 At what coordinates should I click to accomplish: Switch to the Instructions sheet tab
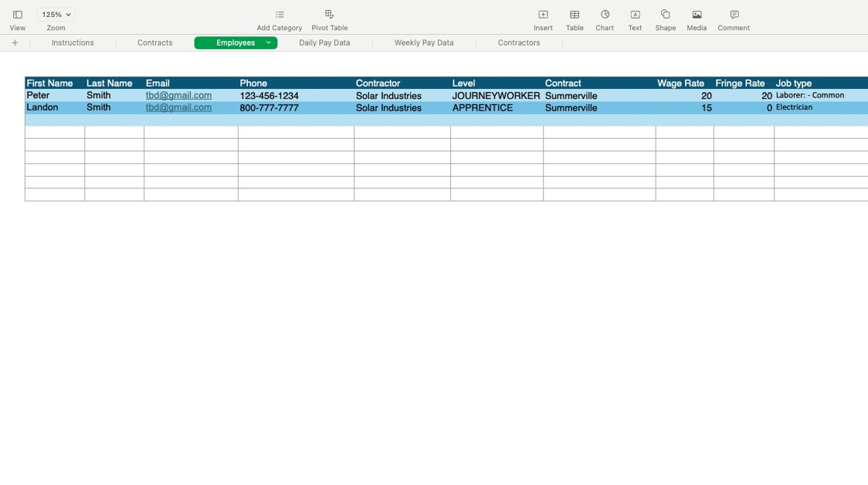[73, 43]
